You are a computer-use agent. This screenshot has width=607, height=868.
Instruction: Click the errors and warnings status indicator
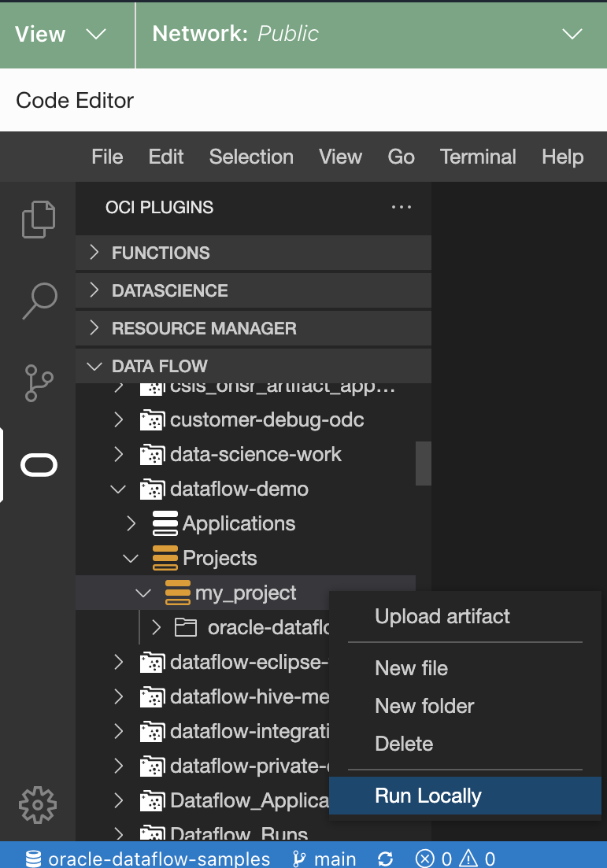click(x=455, y=859)
